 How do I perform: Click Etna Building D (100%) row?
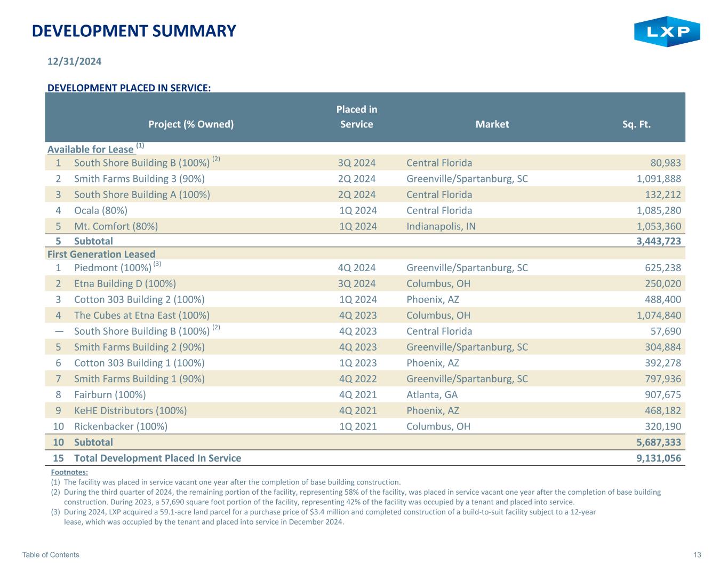365,284
